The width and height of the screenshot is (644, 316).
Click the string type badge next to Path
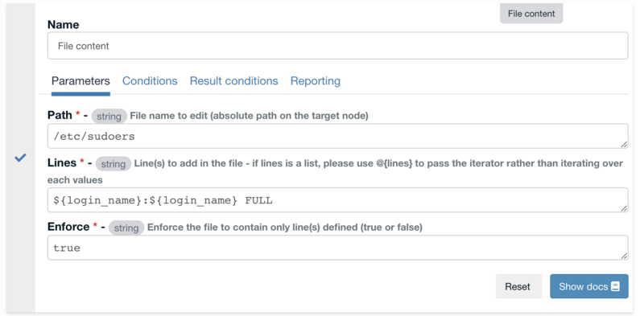tap(109, 116)
